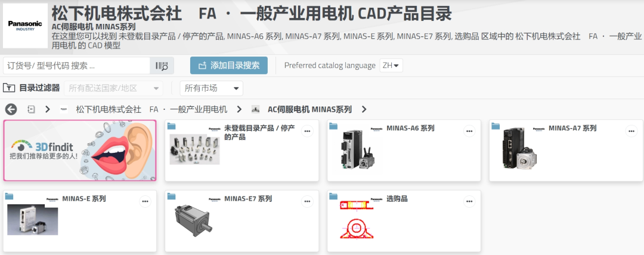Open the 选购品 folder title

[397, 199]
